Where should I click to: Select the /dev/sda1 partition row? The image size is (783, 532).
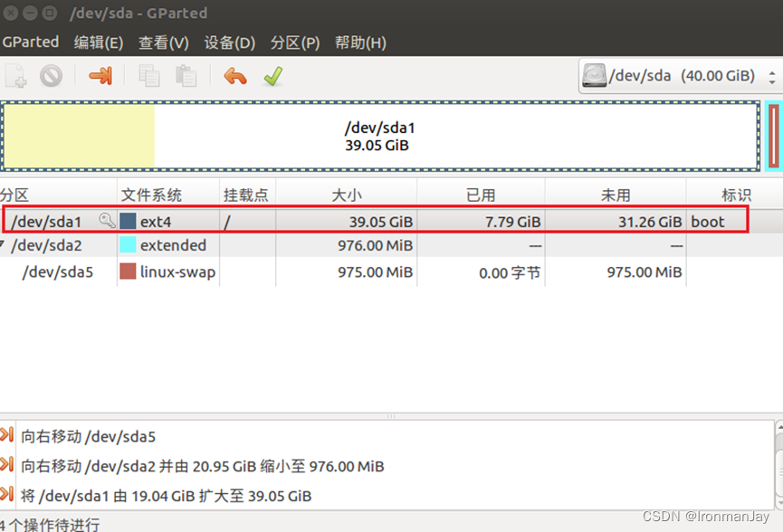[391, 221]
